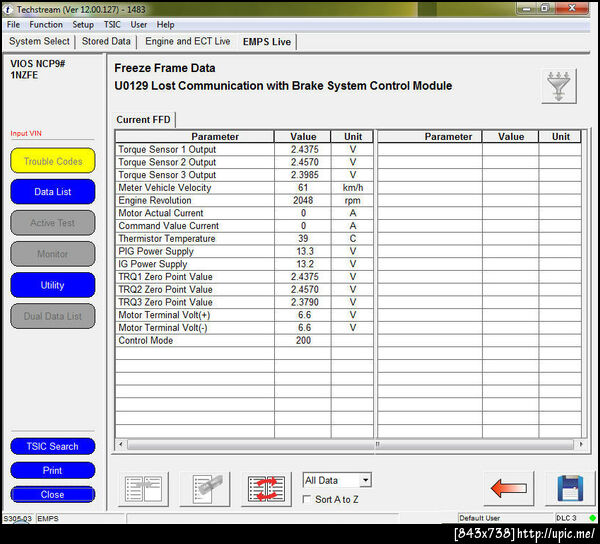Select the TRQ1 Zero Point Value row
The width and height of the screenshot is (600, 544).
coord(244,277)
